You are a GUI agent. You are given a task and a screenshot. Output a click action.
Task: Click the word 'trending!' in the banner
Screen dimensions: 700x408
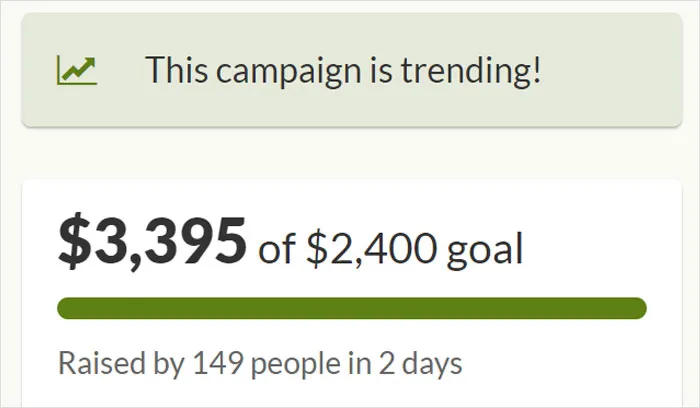click(x=471, y=70)
